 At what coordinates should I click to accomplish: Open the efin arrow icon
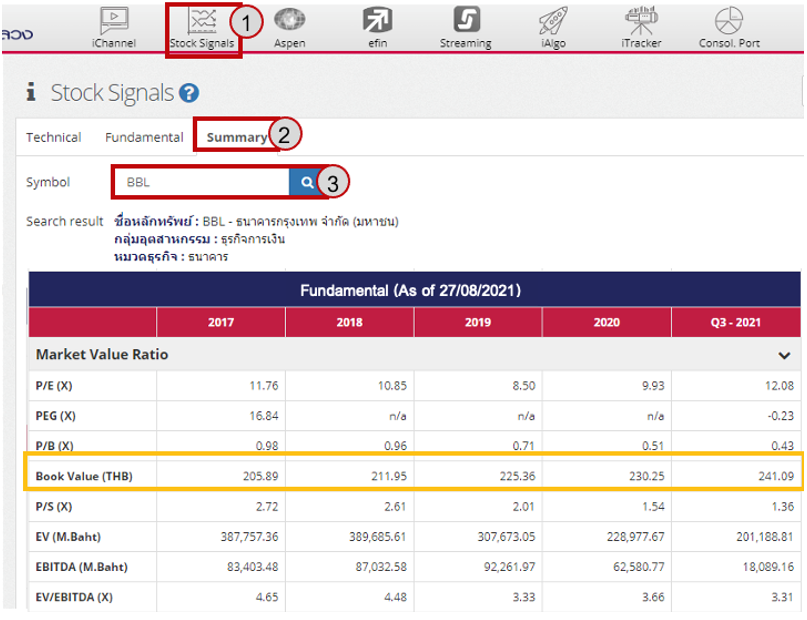tap(377, 20)
